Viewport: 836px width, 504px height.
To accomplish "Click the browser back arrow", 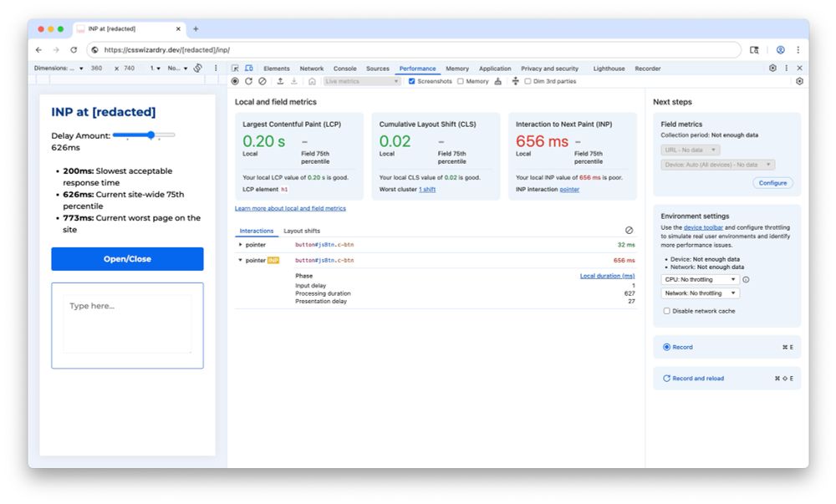I will (38, 49).
